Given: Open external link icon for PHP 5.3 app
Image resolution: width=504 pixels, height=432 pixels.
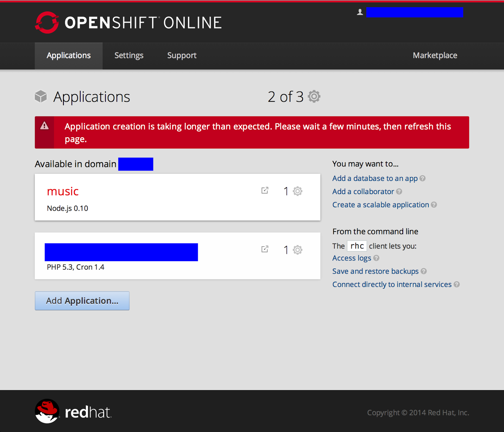Looking at the screenshot, I should [x=265, y=249].
